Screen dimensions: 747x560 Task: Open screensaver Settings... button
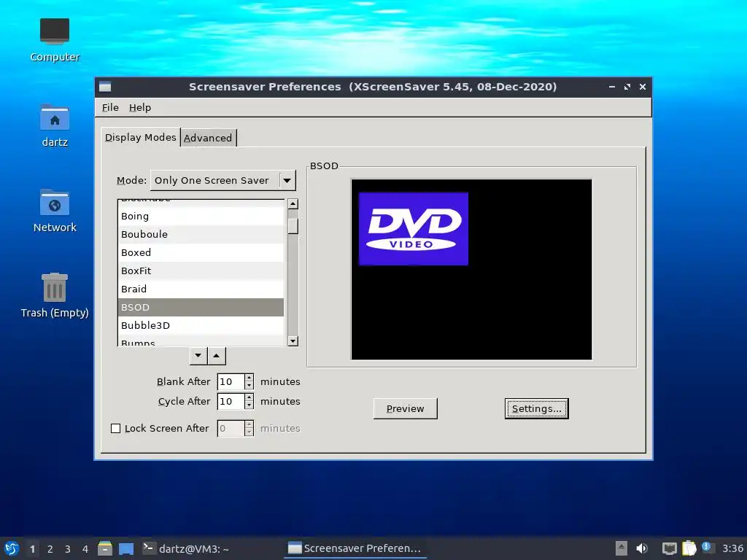[x=536, y=408]
